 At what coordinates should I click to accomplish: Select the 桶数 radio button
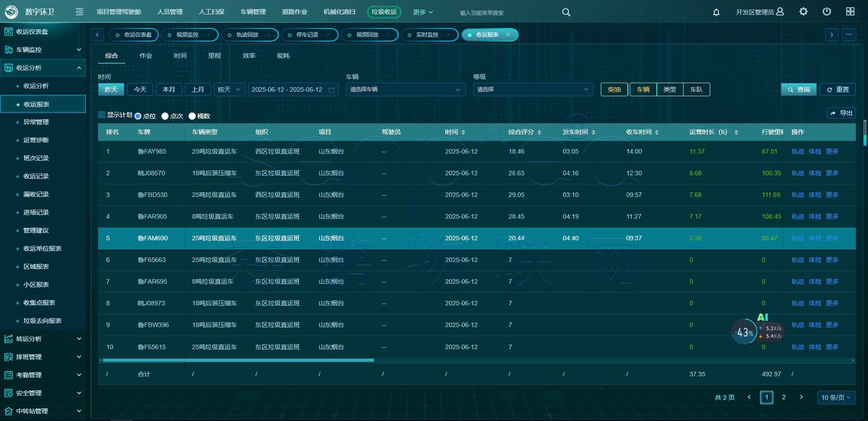(x=192, y=116)
